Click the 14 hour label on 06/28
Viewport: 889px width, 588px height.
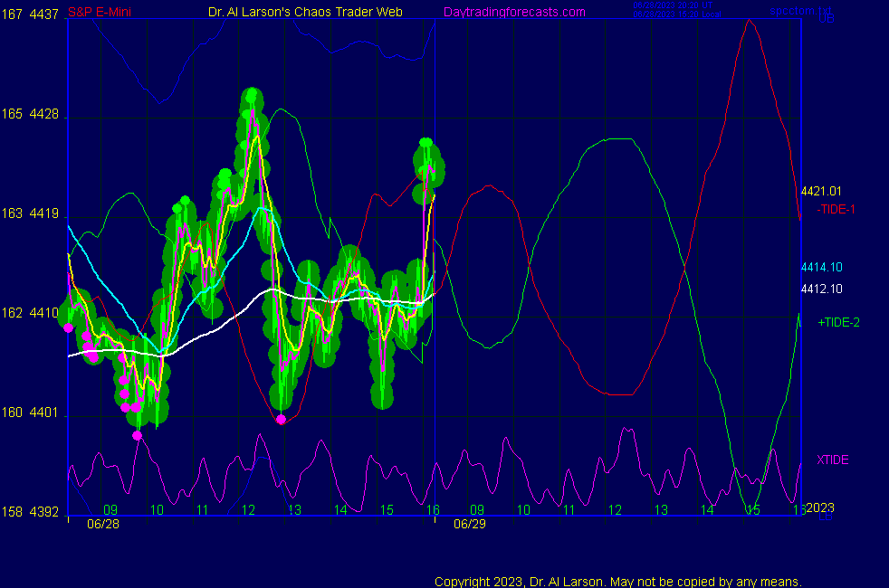pyautogui.click(x=340, y=510)
